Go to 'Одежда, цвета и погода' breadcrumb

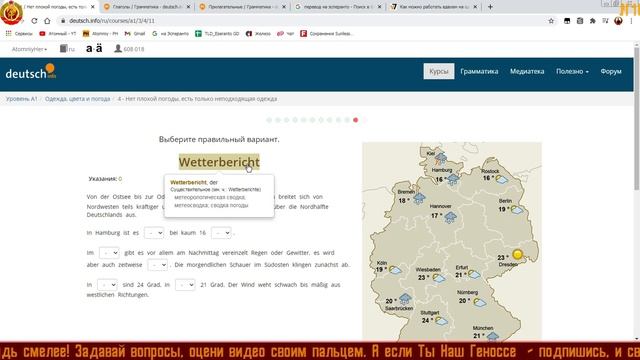(78, 99)
